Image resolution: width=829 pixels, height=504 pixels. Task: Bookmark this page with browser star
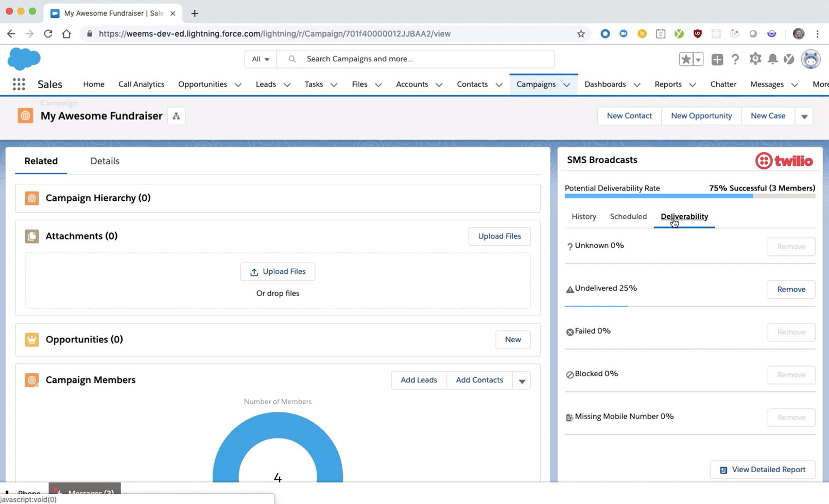point(581,34)
